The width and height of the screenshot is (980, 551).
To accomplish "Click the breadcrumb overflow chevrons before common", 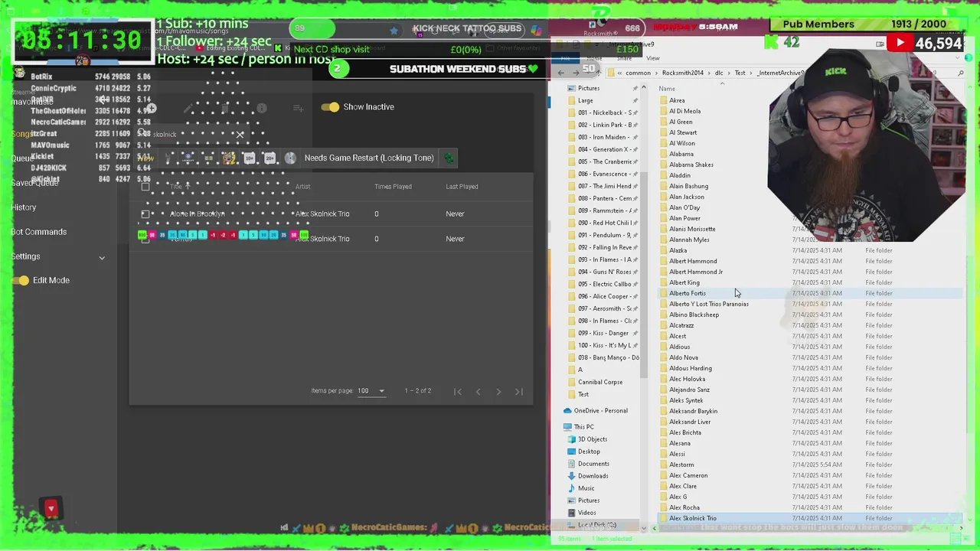I will (x=619, y=73).
